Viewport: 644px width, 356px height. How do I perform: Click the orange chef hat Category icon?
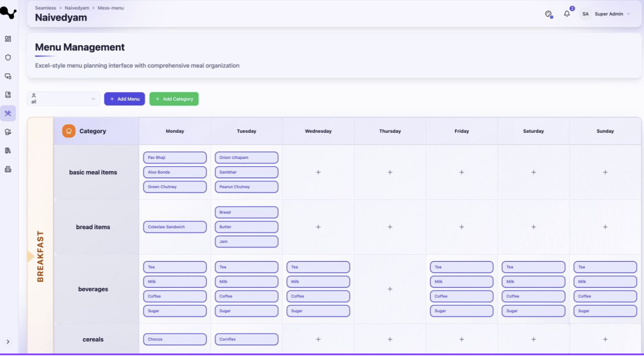69,131
